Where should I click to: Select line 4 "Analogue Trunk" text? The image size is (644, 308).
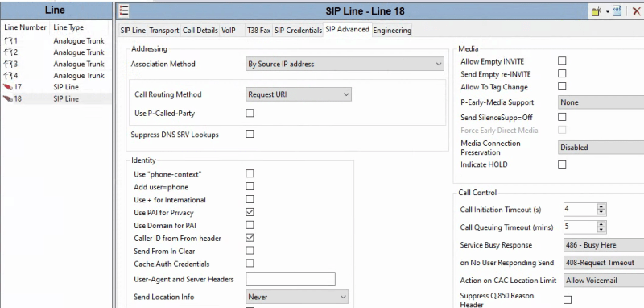79,76
